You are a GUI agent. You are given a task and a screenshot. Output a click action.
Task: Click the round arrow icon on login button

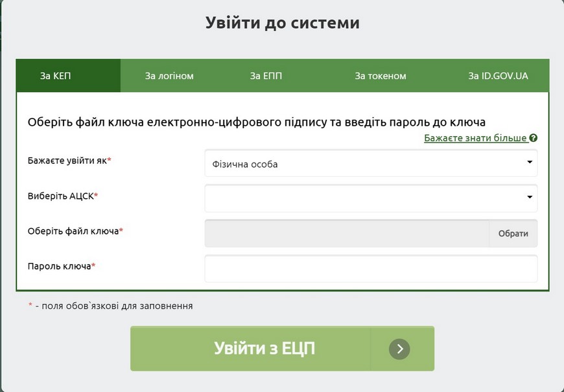[x=400, y=349]
